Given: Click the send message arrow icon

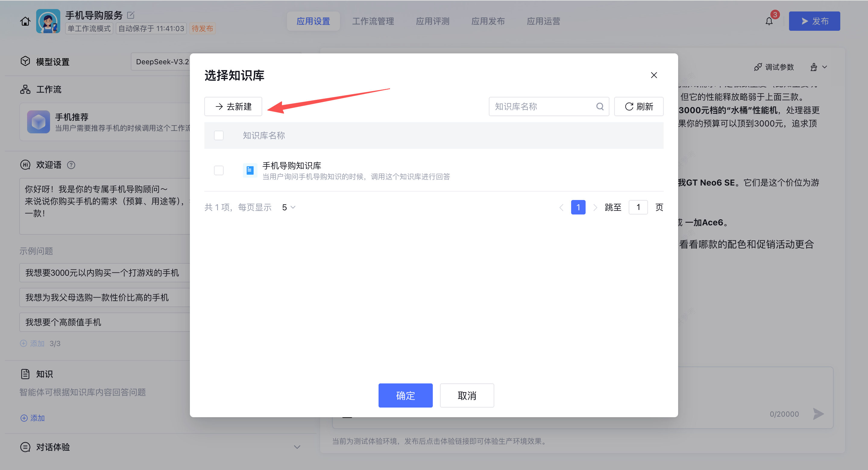Looking at the screenshot, I should pos(818,414).
